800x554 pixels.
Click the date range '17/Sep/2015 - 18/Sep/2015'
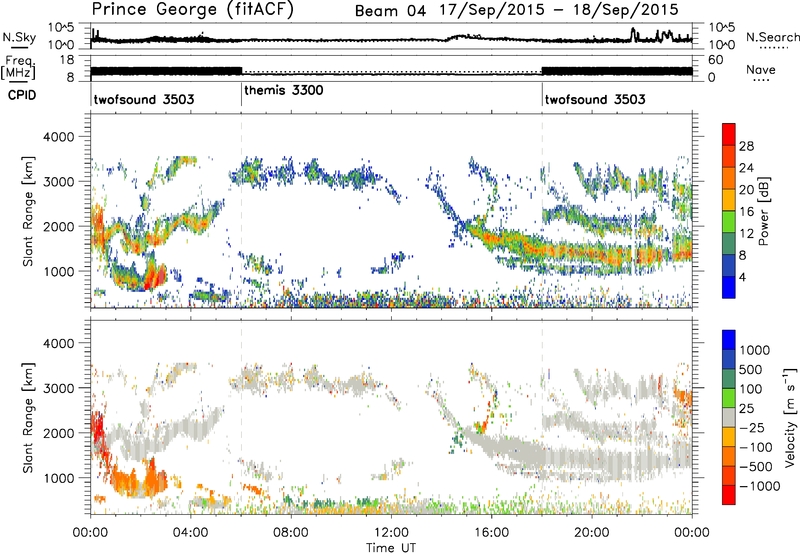559,10
